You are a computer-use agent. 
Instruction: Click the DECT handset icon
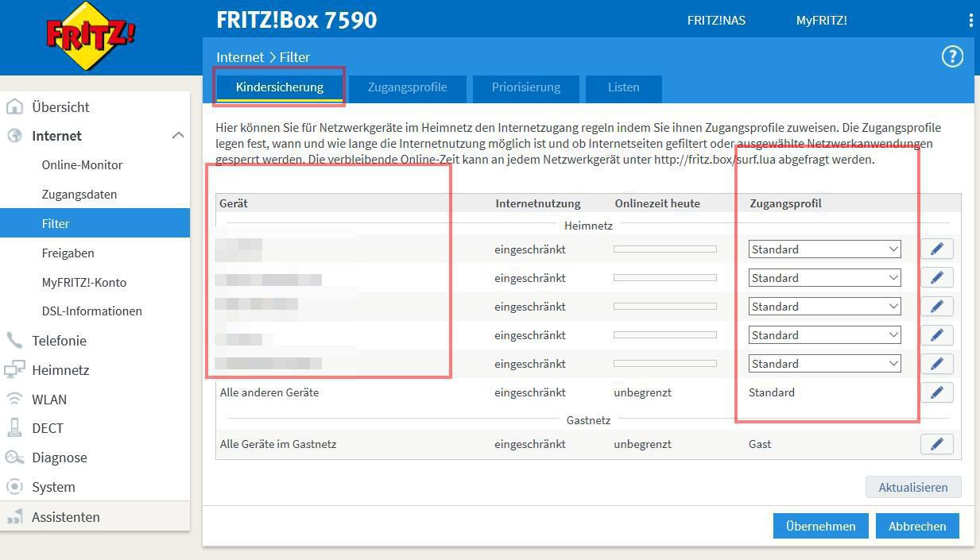pos(14,428)
